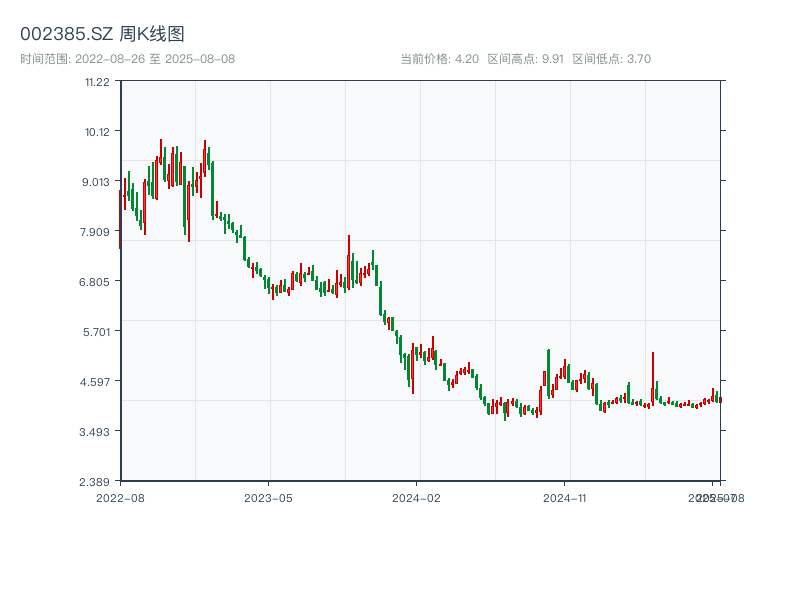Click the 区间高点 9.91 label

525,59
